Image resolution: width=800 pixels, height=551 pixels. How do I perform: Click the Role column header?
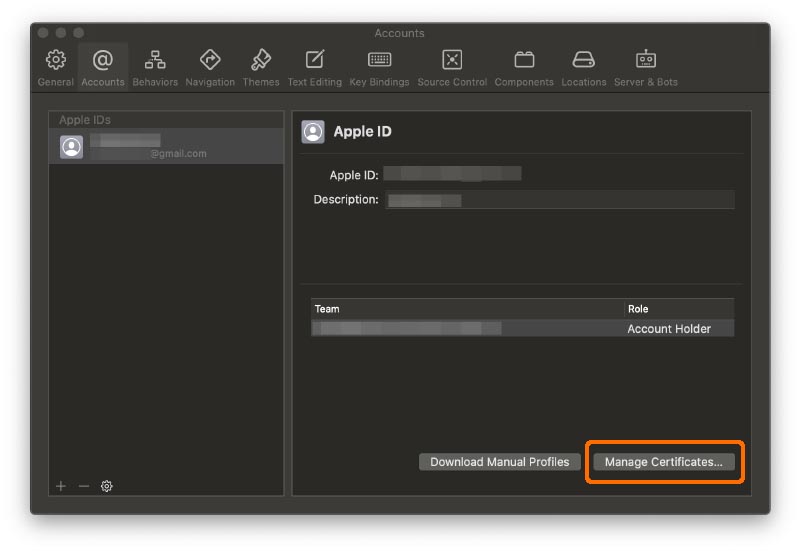679,309
